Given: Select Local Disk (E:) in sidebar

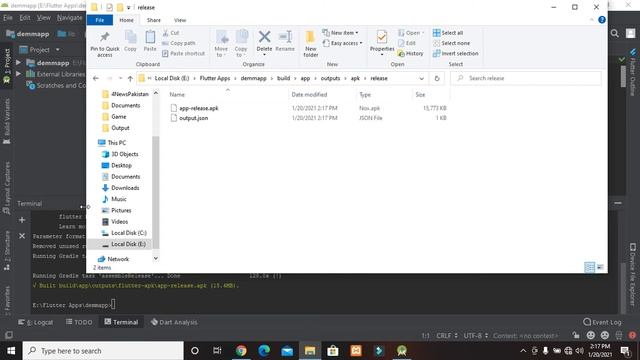Looking at the screenshot, I should point(128,244).
